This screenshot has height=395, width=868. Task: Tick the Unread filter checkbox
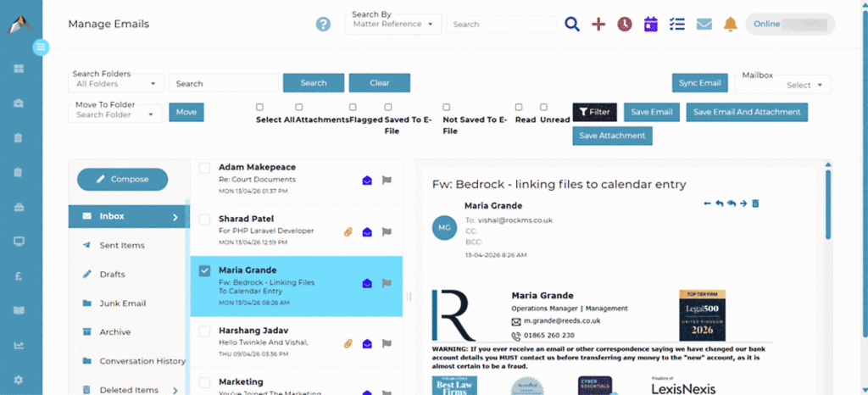[543, 108]
